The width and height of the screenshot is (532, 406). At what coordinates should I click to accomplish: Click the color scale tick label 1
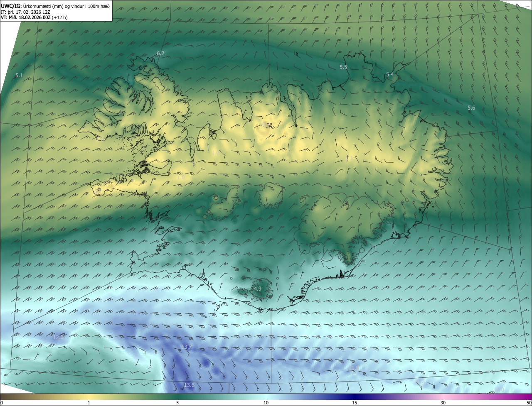[x=89, y=403]
